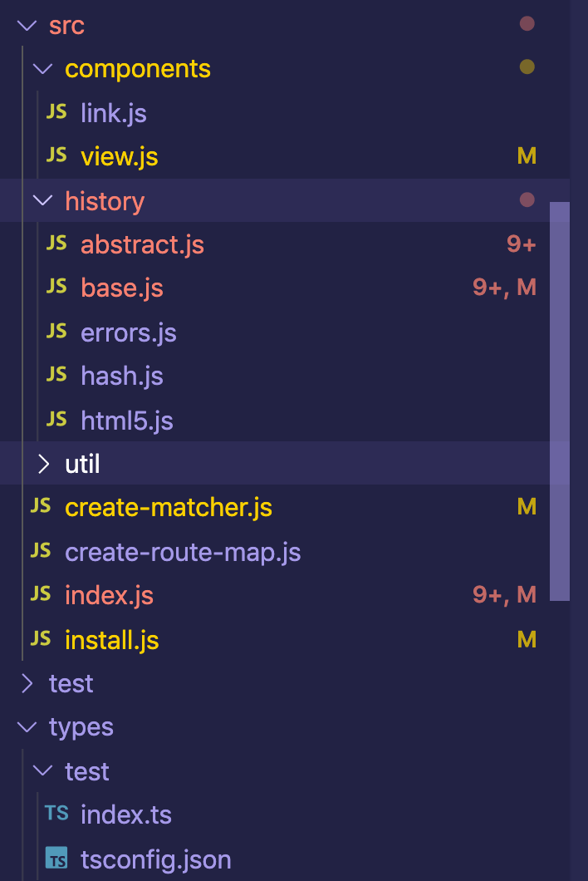This screenshot has height=881, width=588.
Task: Click the JS icon next to html5.js
Action: (x=56, y=419)
